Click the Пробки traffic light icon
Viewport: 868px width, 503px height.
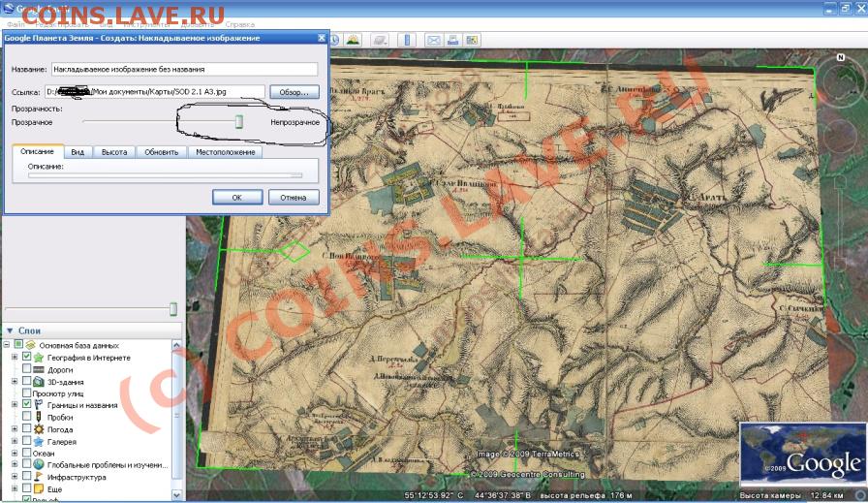39,417
